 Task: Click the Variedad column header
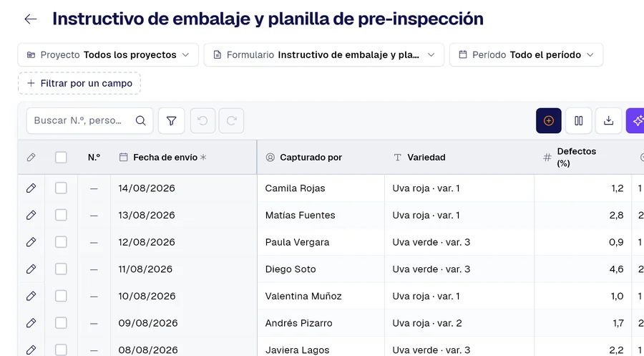click(459, 158)
